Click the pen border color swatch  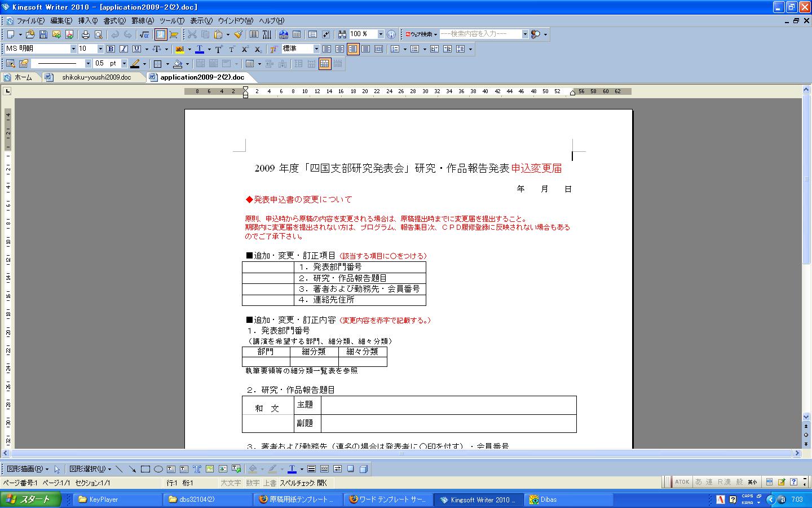click(x=135, y=64)
